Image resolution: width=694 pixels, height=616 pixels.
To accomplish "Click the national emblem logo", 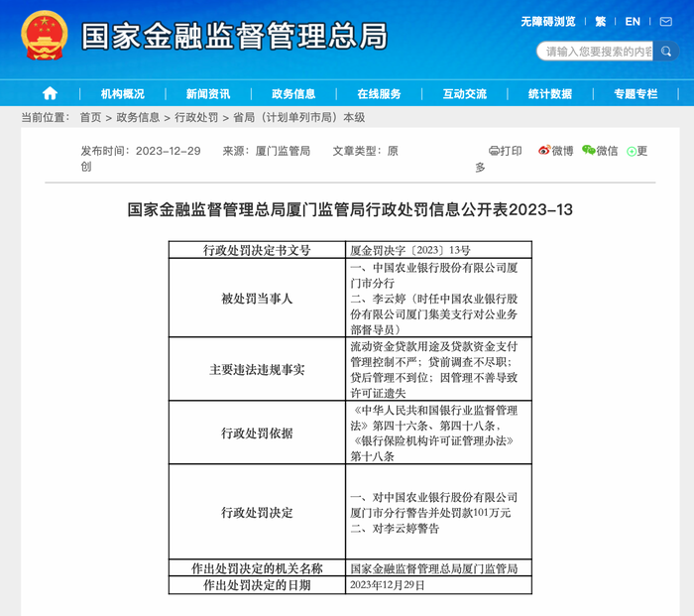I will tap(45, 36).
